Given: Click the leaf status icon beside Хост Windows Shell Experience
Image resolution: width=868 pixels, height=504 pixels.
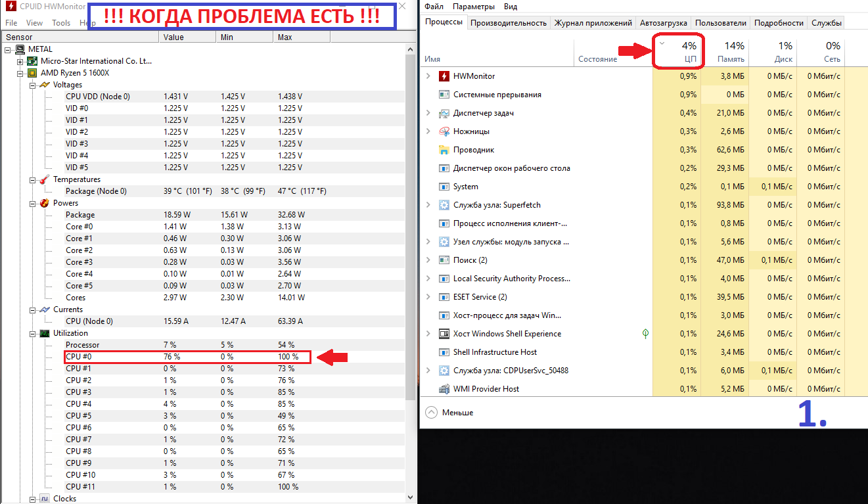Looking at the screenshot, I should (x=645, y=334).
